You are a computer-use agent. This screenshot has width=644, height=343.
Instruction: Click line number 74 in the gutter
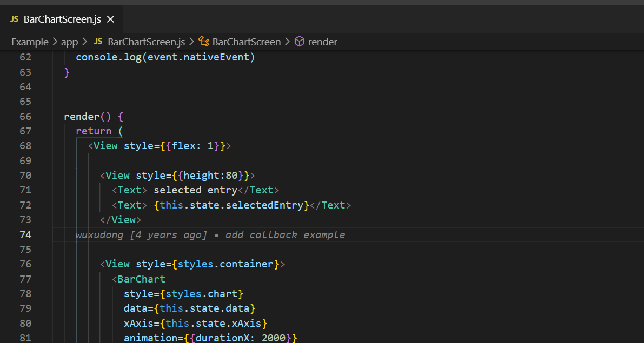click(x=25, y=234)
